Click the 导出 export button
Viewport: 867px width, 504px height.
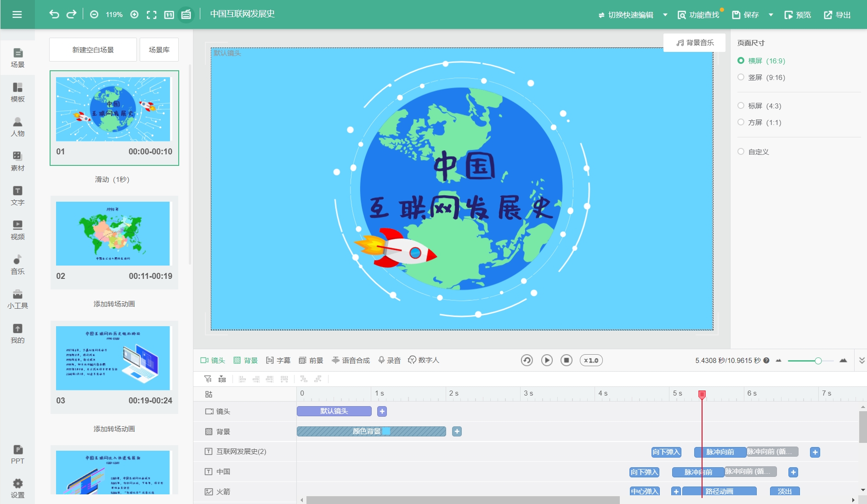(837, 15)
